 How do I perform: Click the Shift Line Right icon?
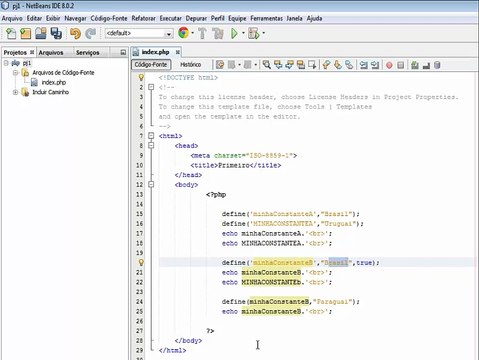pyautogui.click(x=375, y=65)
